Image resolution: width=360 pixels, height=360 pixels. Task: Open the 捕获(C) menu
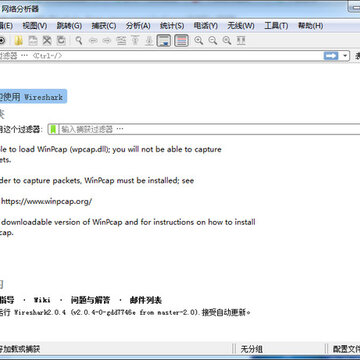point(104,26)
